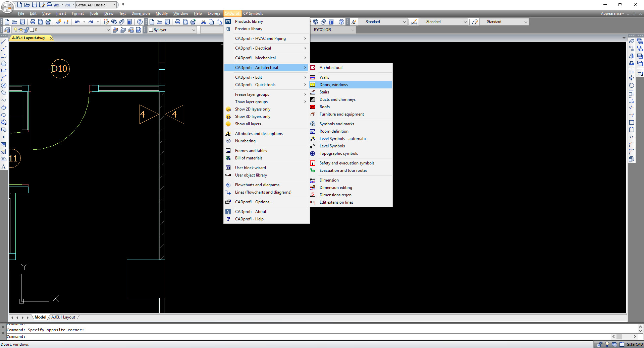Open the Standard dimension style dropdown
Viewport: 644px width, 348px height.
click(465, 22)
